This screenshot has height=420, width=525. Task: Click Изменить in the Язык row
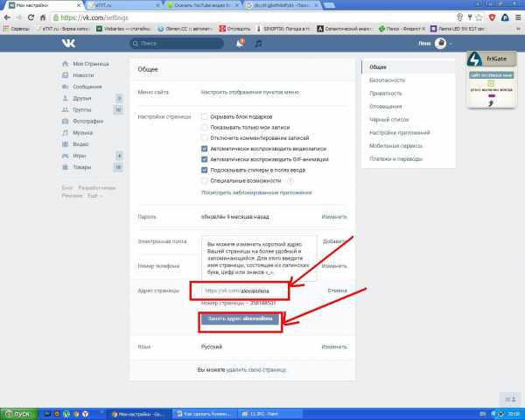(334, 347)
